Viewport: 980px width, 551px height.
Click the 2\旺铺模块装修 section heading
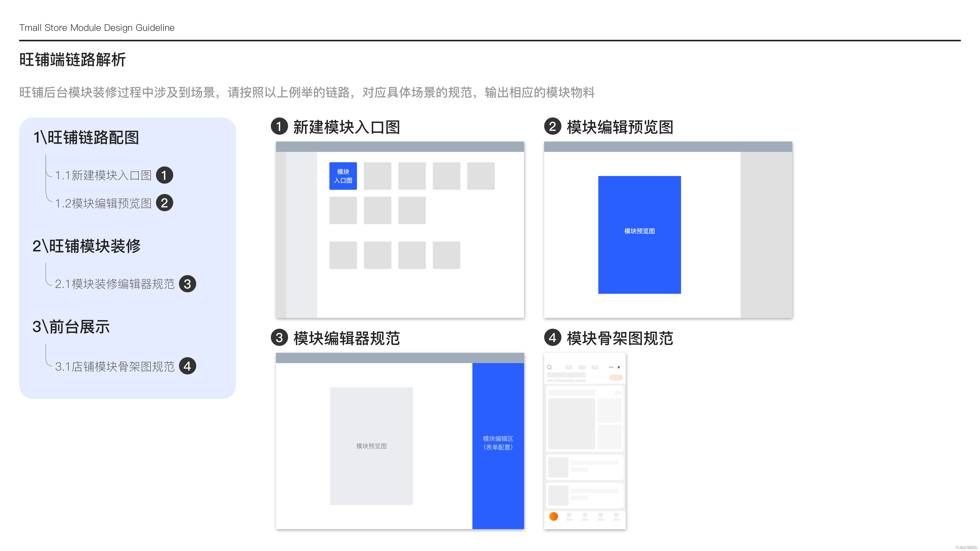click(86, 246)
